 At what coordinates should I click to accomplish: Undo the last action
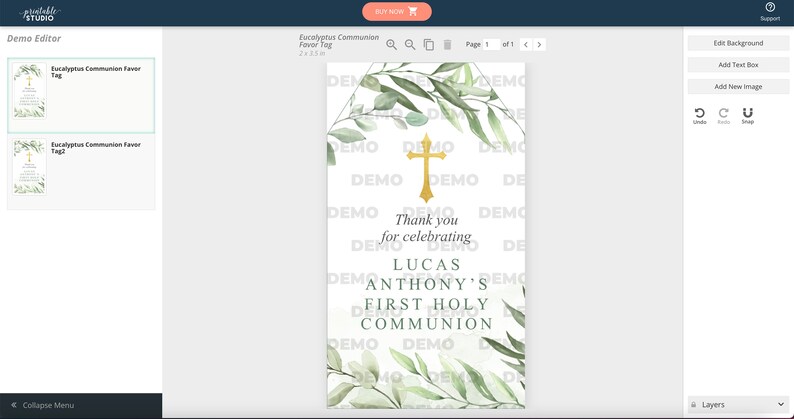(699, 116)
